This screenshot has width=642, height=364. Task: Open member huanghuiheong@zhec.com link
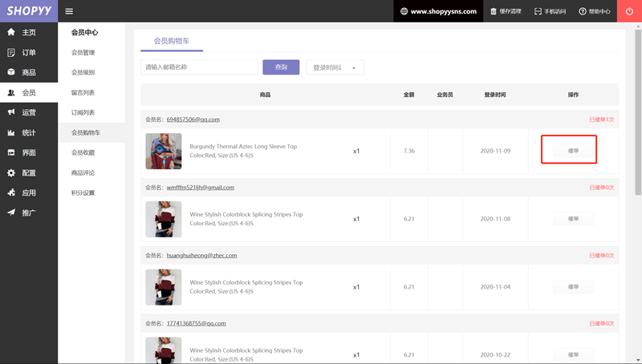click(201, 255)
